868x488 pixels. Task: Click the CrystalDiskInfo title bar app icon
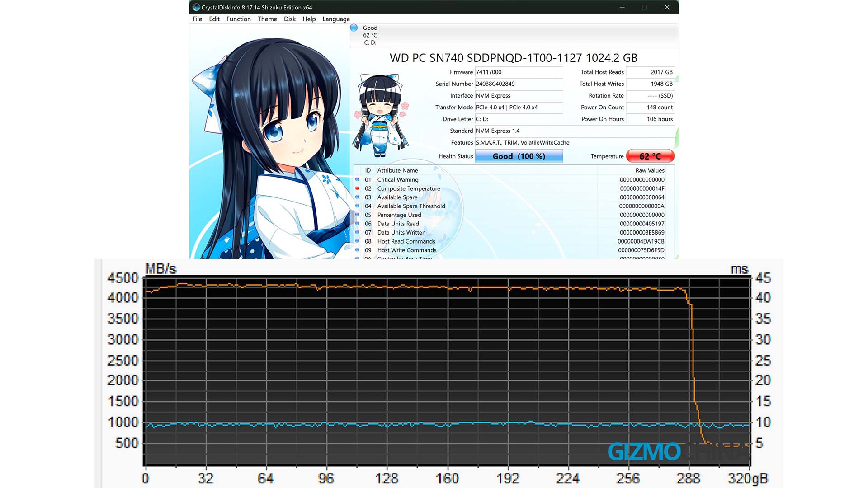pyautogui.click(x=196, y=7)
